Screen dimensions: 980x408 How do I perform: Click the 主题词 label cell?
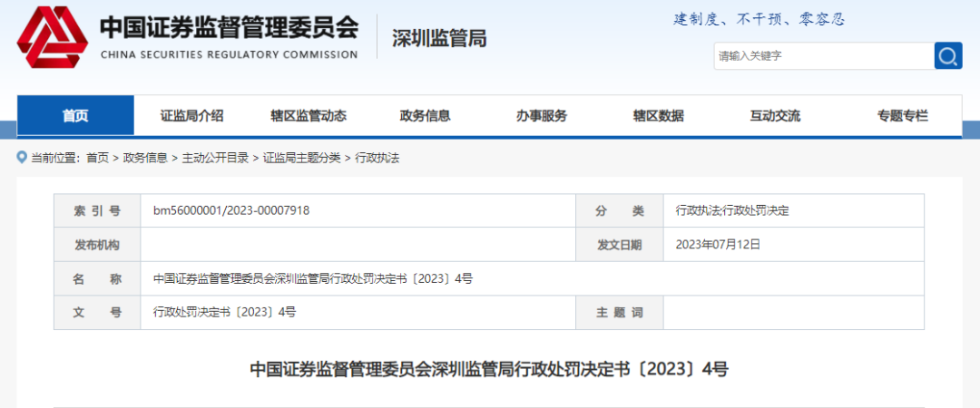[620, 313]
